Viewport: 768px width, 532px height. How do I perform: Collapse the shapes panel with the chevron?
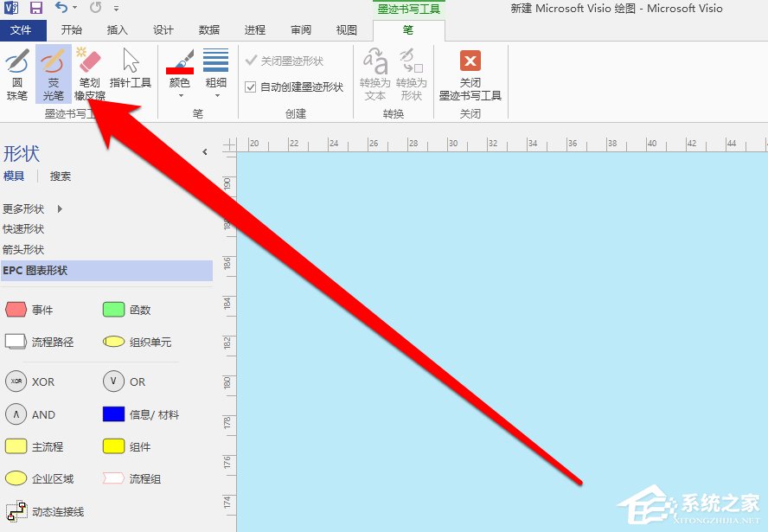(206, 151)
